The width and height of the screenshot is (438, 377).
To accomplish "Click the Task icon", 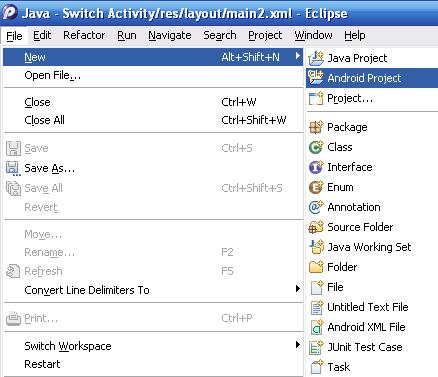I will (317, 367).
